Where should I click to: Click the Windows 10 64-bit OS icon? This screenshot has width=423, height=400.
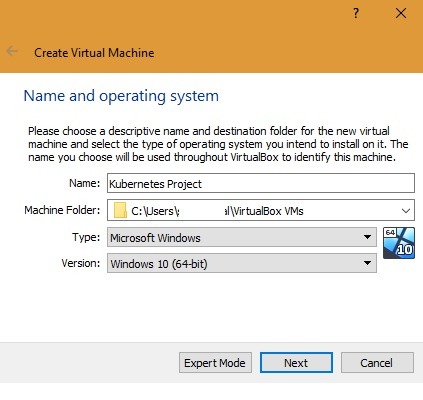(399, 243)
